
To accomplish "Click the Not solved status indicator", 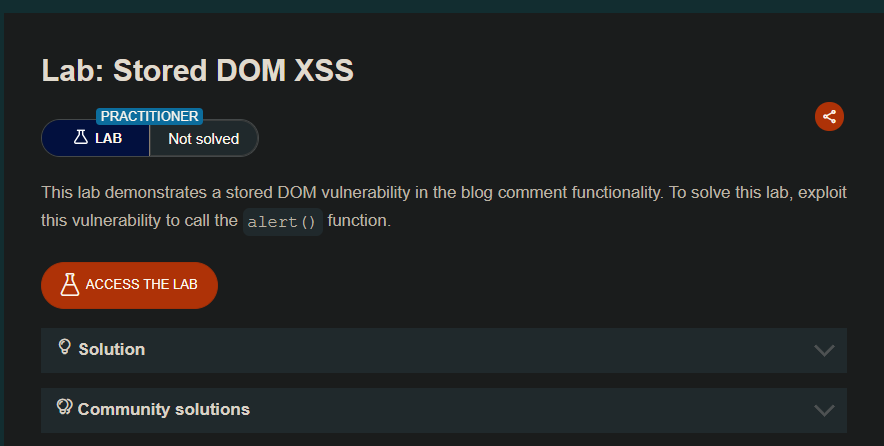I will pyautogui.click(x=203, y=139).
